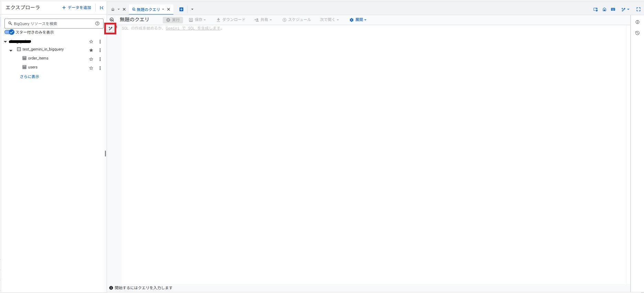Viewport: 644px width, 293px height.
Task: Click the さらに表示 link in the explorer
Action: pos(30,77)
